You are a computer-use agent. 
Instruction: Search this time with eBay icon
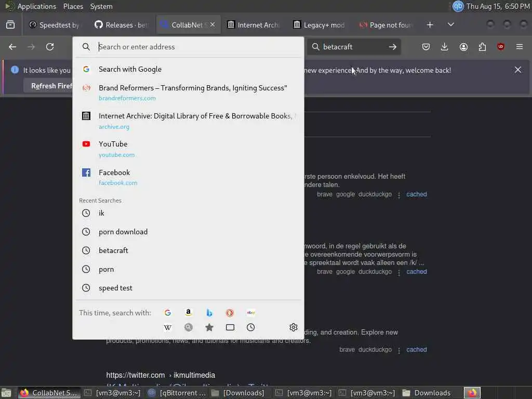pyautogui.click(x=251, y=313)
